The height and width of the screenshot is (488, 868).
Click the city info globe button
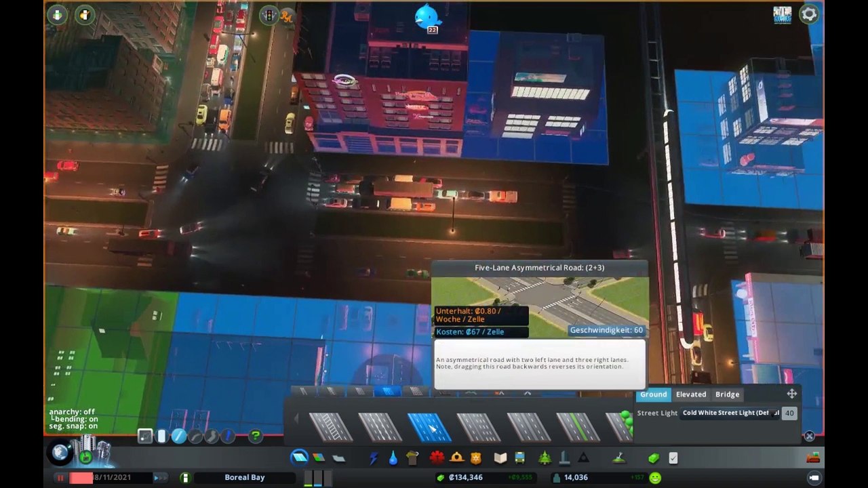[60, 452]
